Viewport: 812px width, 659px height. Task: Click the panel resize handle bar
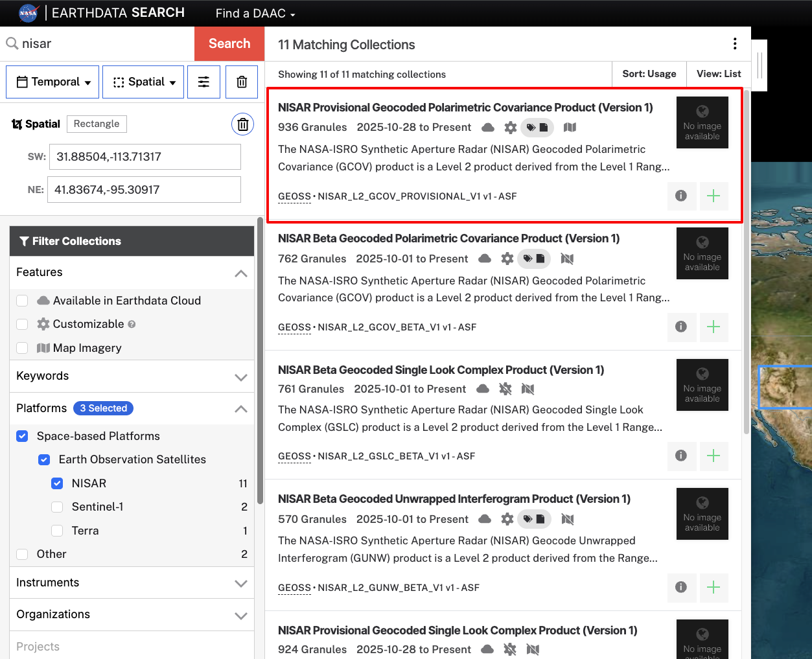pos(760,65)
